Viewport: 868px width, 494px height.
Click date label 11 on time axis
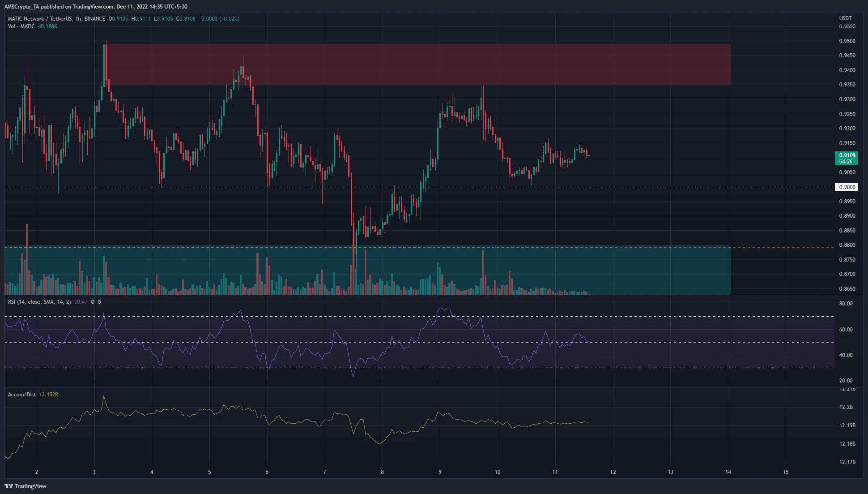(x=555, y=472)
